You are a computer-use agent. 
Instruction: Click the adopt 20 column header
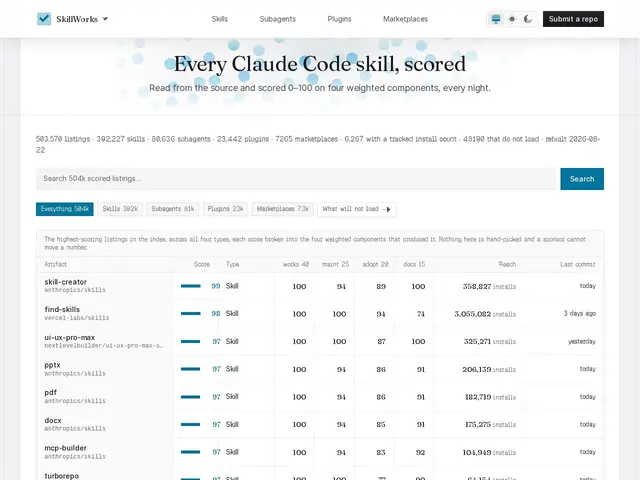coord(376,264)
